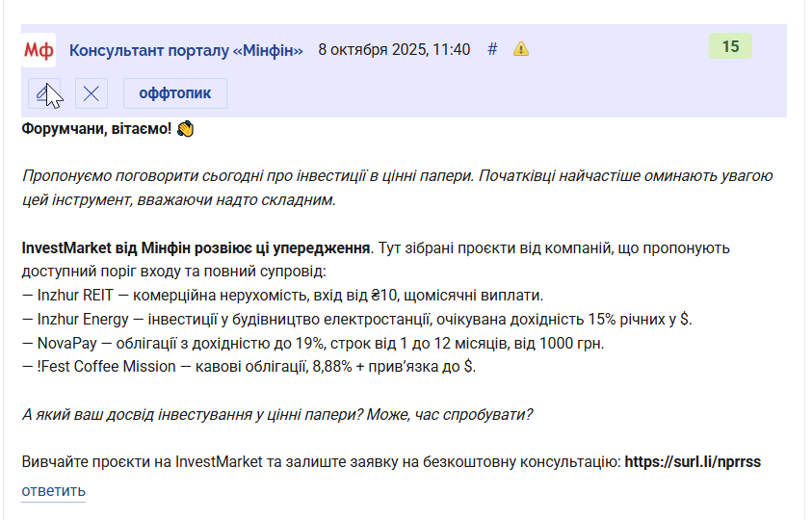Open the post permalink hash symbol

click(x=492, y=49)
